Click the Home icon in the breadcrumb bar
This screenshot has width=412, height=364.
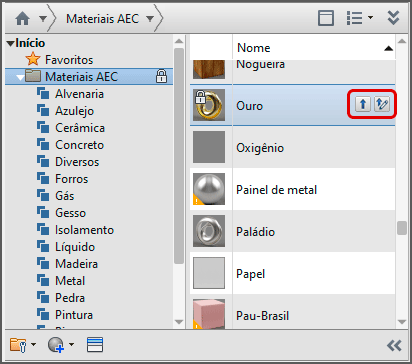tap(23, 19)
